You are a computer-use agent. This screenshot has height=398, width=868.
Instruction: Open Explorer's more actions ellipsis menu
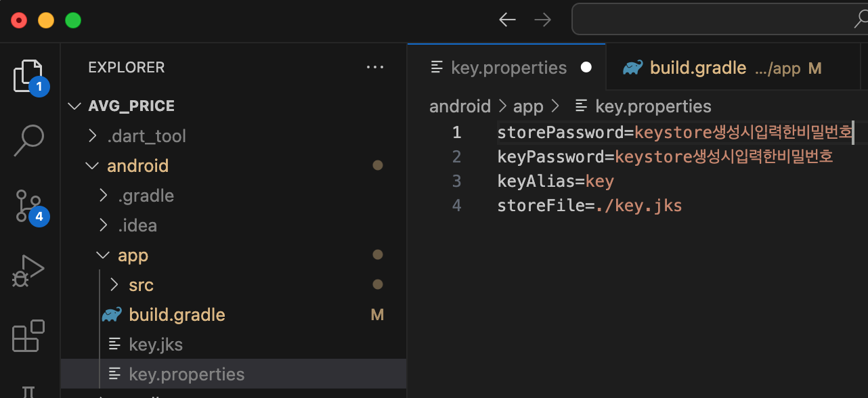(374, 67)
